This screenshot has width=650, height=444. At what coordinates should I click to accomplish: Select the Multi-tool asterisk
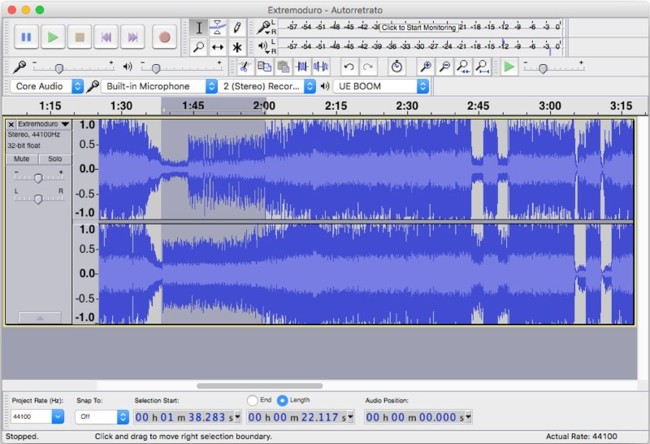click(x=237, y=47)
